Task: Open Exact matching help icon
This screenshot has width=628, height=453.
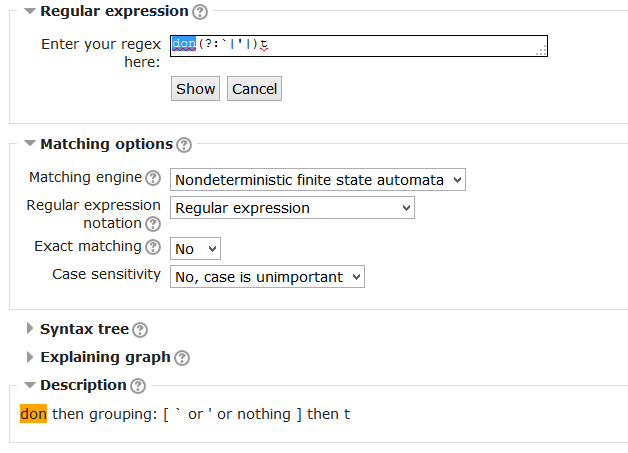Action: (153, 247)
